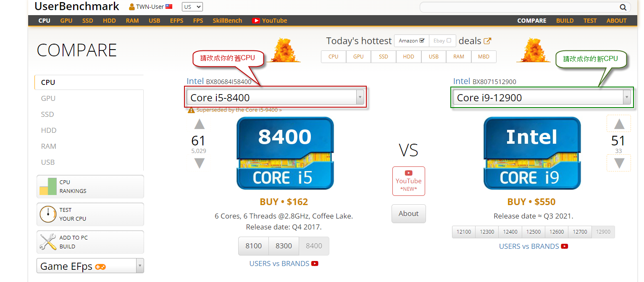Screen dimensions: 644x282
Task: Click the search input field
Action: coord(519,7)
